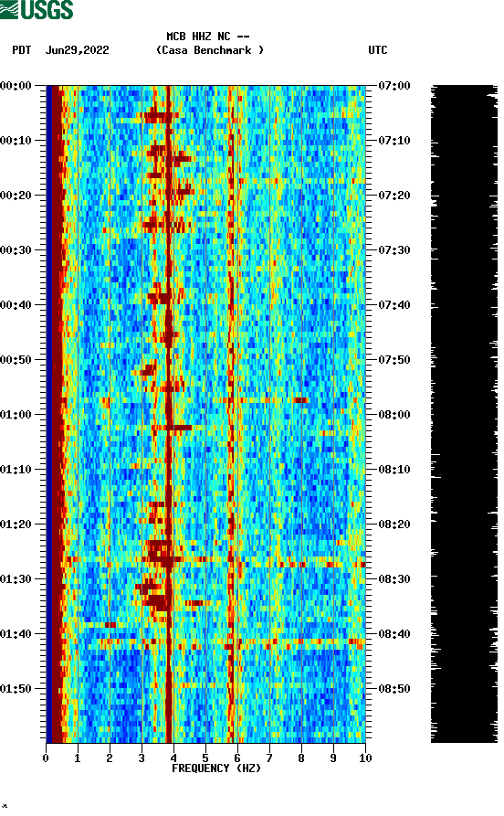Click the 01:50 PDT time label
The width and height of the screenshot is (504, 816).
tap(16, 688)
